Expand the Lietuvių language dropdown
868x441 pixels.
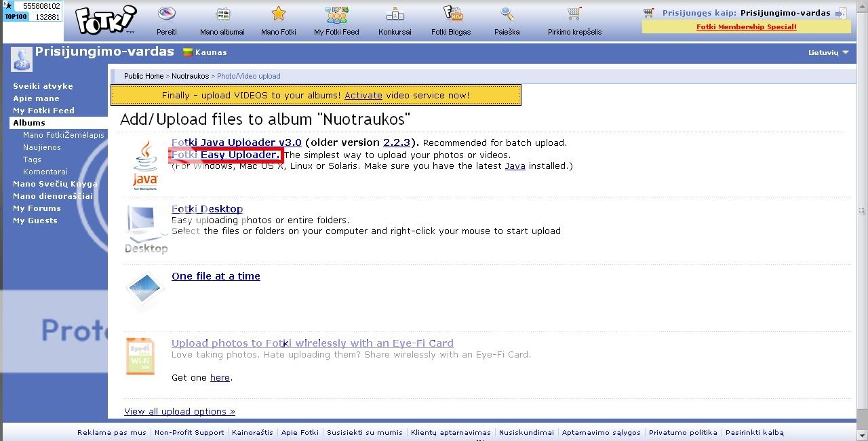pos(829,52)
